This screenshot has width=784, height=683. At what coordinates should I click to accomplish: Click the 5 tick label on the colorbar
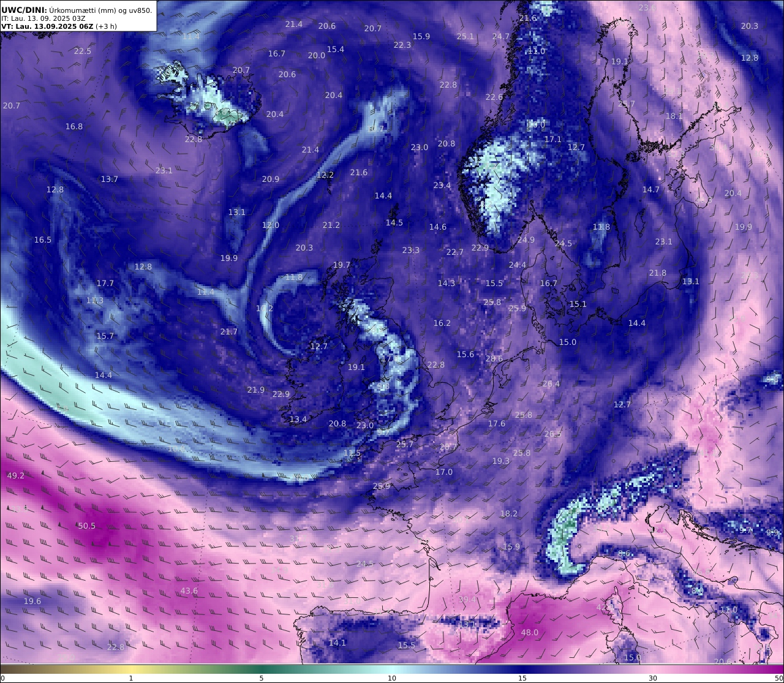point(262,678)
